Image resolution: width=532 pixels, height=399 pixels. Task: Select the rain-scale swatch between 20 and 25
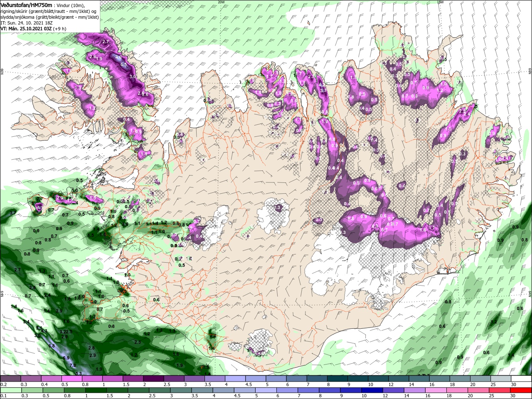point(478,391)
